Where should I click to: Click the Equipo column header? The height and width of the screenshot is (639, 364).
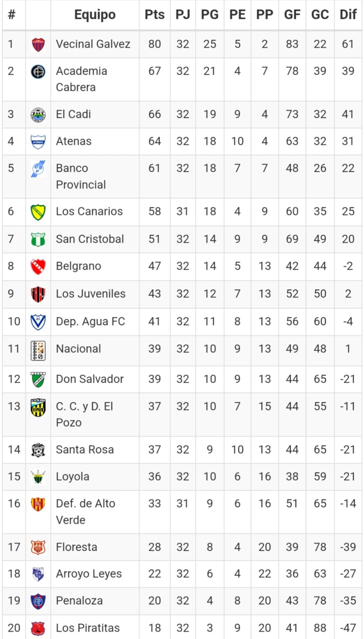[x=95, y=15]
